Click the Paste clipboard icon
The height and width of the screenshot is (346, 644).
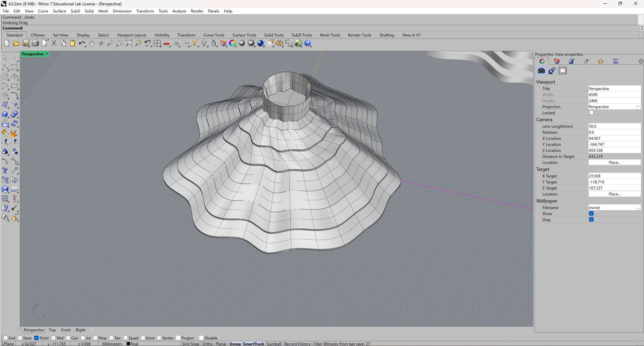[72, 43]
